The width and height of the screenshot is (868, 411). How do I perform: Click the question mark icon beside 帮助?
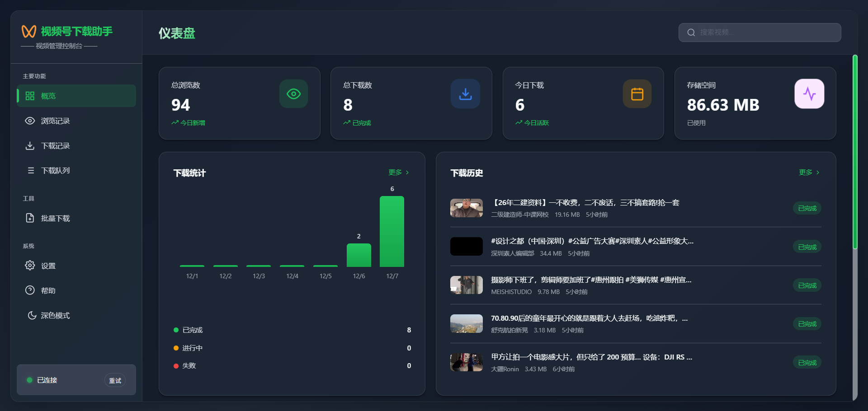(x=30, y=290)
